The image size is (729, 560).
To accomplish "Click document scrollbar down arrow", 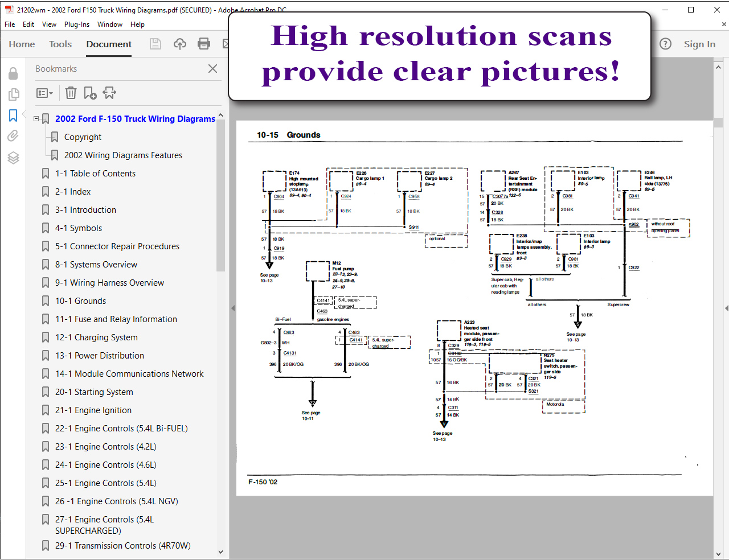I will [x=718, y=553].
